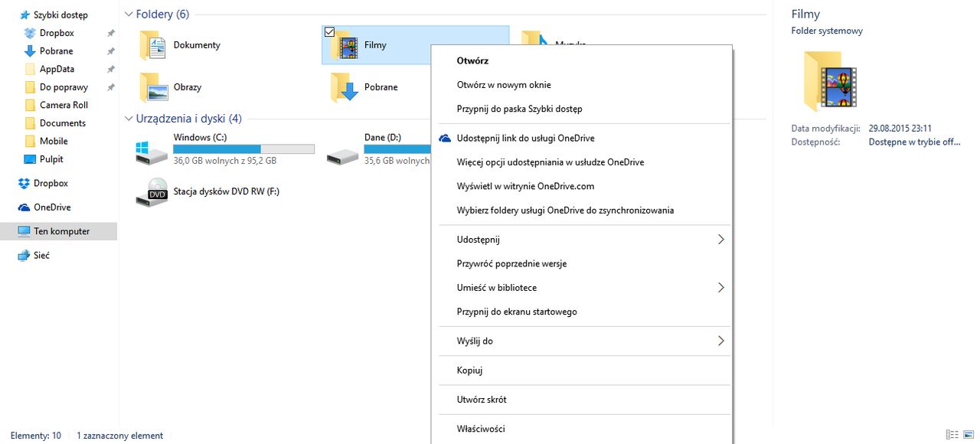Image resolution: width=980 pixels, height=444 pixels.
Task: Click the Filmy folder thumbnail in details pane
Action: [x=831, y=82]
